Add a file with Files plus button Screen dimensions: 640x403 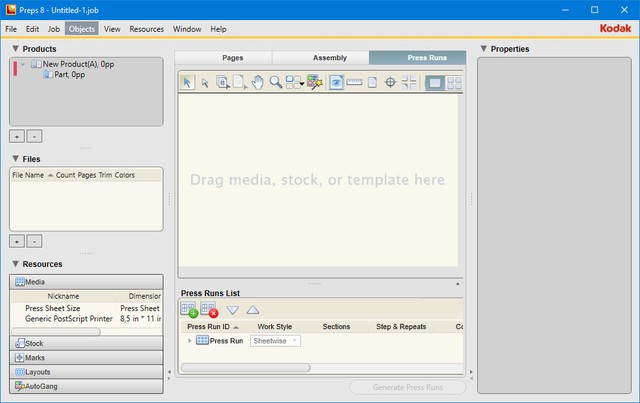[17, 241]
